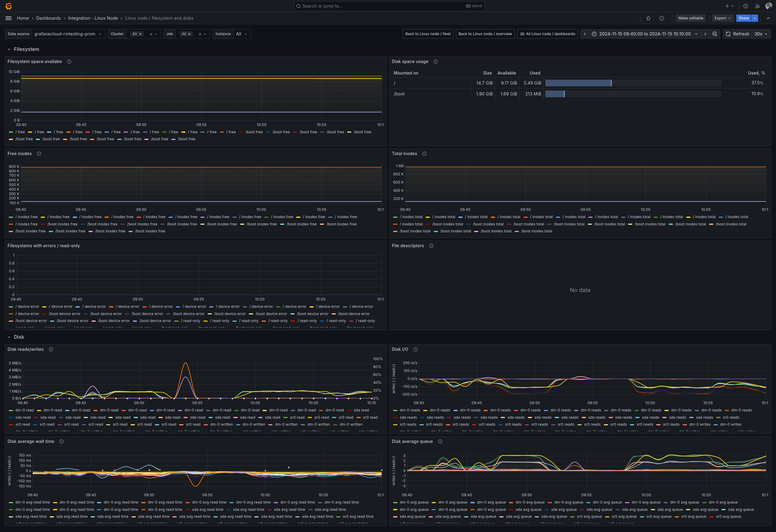Open the help question-mark icon in top bar
The width and height of the screenshot is (776, 532).
coord(746,6)
